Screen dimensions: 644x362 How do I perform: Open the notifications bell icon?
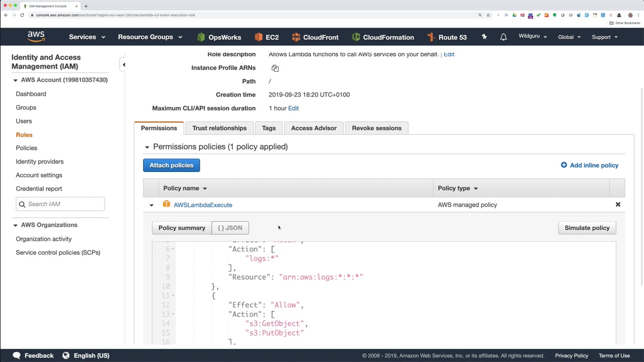point(503,37)
